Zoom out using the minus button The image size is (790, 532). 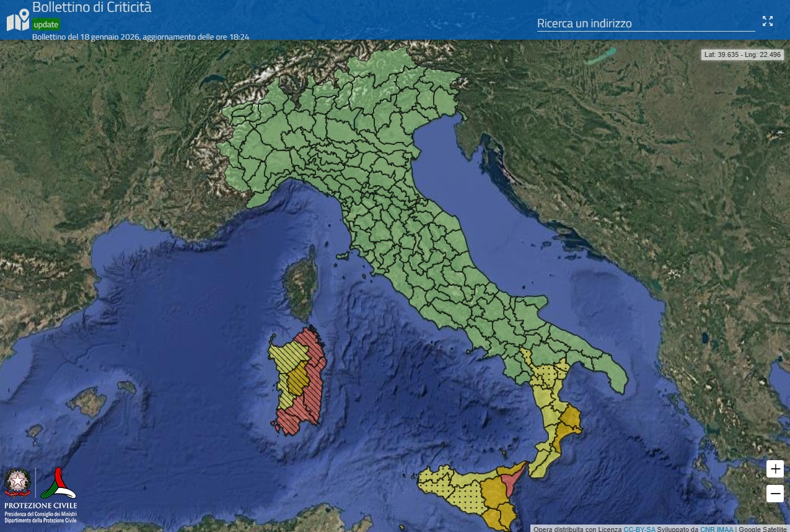tap(775, 494)
